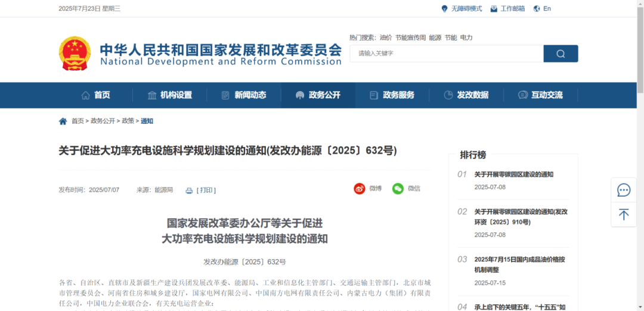Click hot search keyword 油价
This screenshot has height=311, width=644.
386,38
